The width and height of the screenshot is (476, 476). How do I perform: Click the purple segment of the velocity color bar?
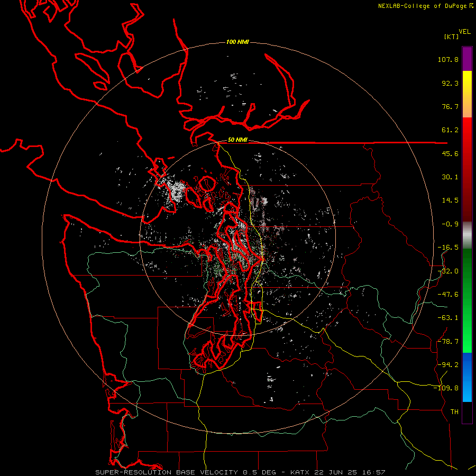467,59
